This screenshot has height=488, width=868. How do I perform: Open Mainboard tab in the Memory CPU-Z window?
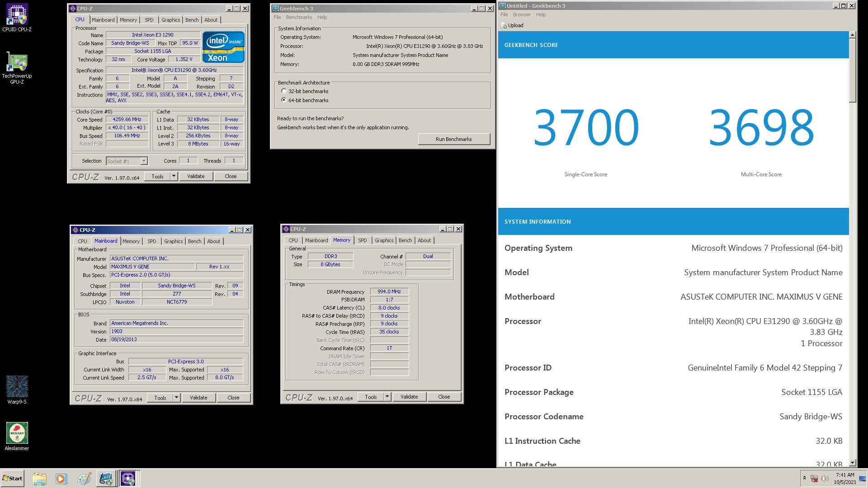click(316, 240)
